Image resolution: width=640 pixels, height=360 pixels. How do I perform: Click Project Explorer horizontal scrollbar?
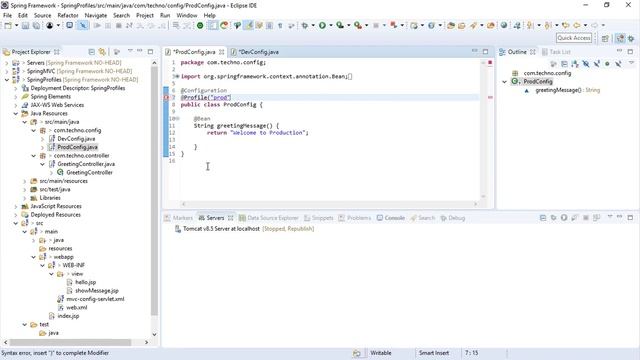pos(70,342)
